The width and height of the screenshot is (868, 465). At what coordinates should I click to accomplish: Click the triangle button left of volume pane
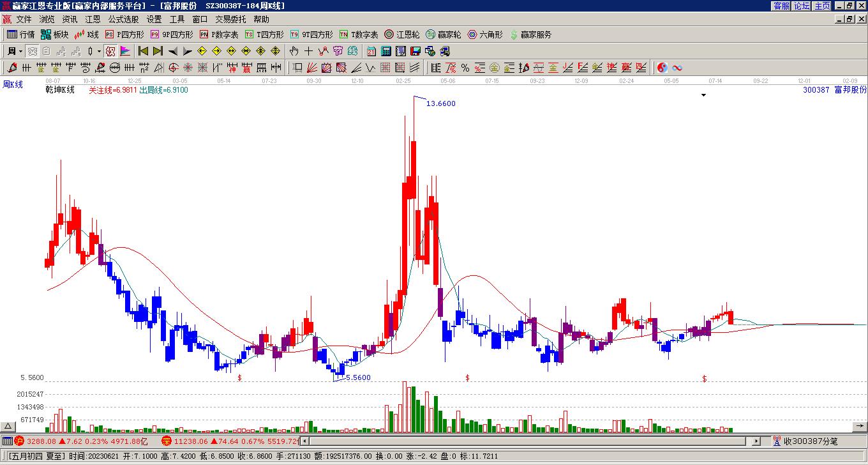8,426
